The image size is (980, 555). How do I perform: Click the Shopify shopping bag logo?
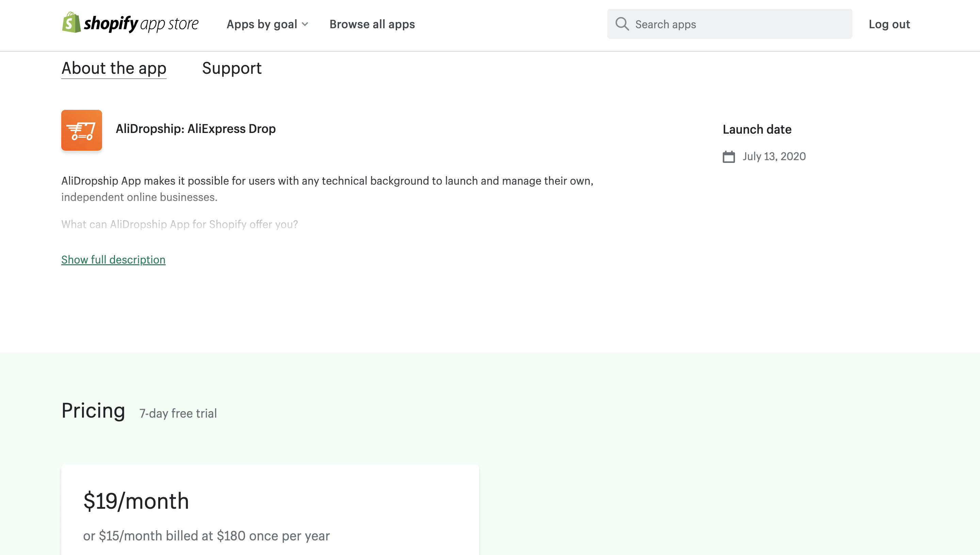[71, 22]
